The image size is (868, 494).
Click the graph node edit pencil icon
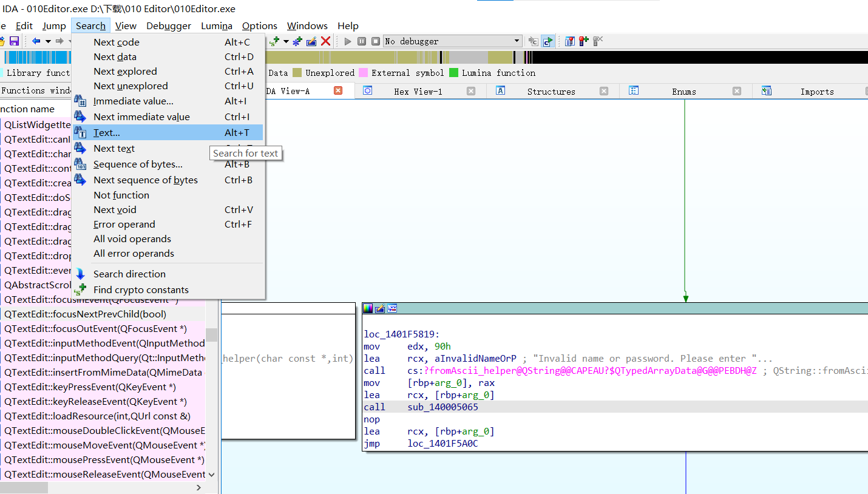[x=380, y=308]
